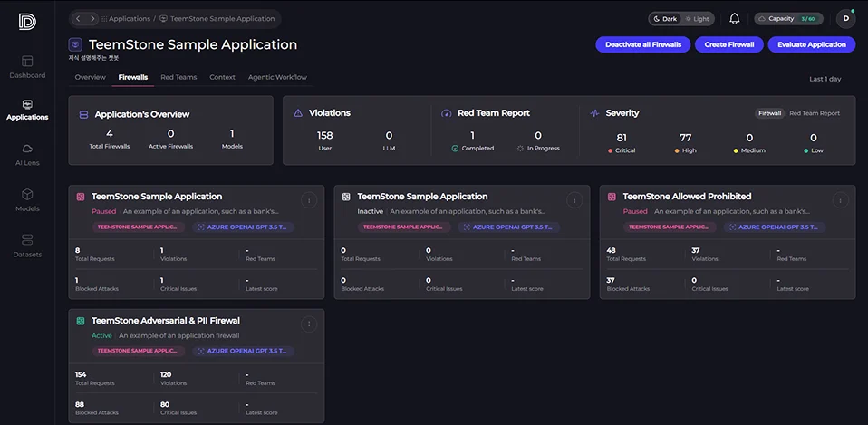This screenshot has height=425, width=868.
Task: Click the yellow Medium severity dot
Action: 736,150
